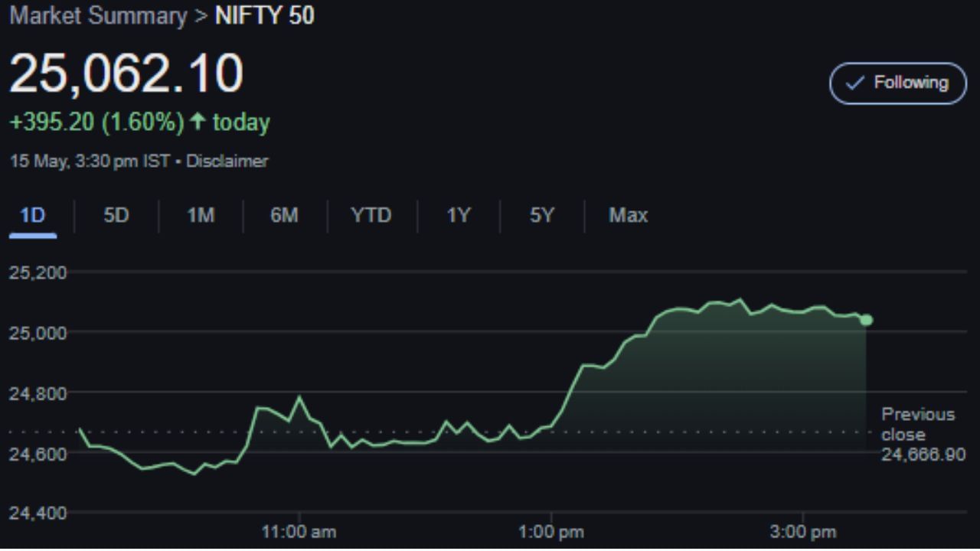This screenshot has width=980, height=551.
Task: Select the 1D time range tab
Action: coord(32,216)
